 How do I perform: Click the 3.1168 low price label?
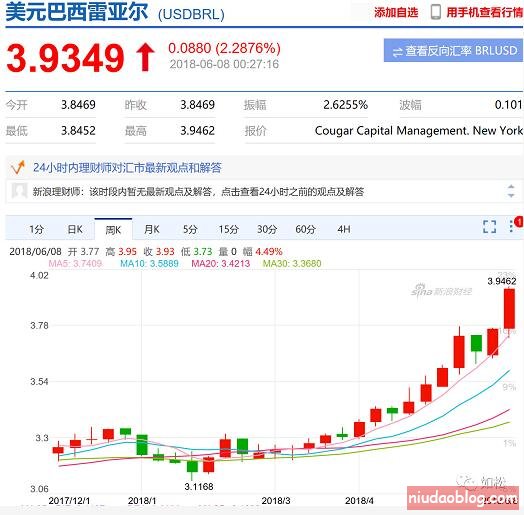[x=199, y=486]
